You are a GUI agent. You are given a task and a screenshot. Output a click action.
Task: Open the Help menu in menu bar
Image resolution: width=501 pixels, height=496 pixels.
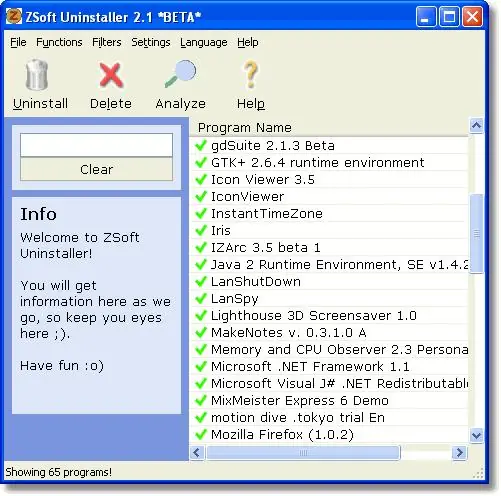[x=248, y=42]
